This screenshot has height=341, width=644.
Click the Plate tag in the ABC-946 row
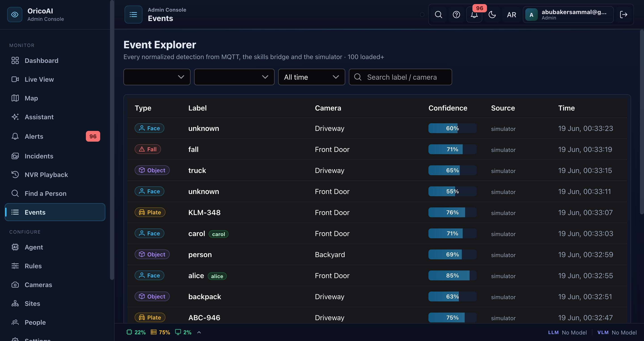click(x=150, y=317)
